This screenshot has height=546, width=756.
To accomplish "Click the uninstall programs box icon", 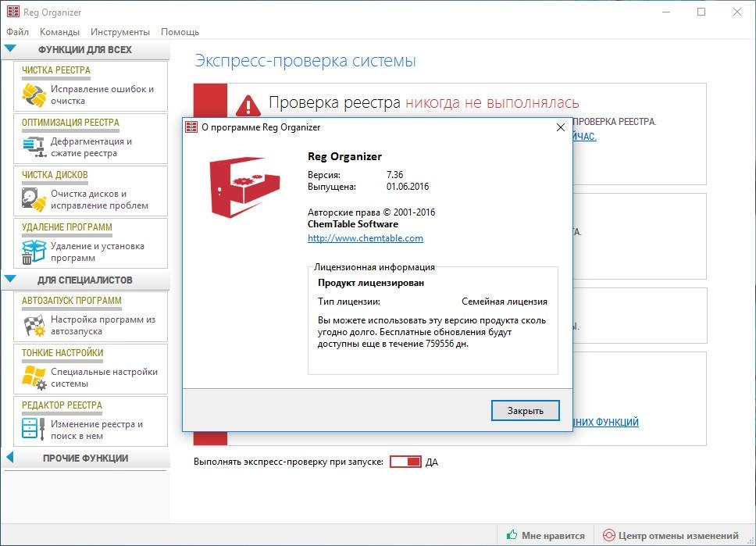I will (34, 252).
